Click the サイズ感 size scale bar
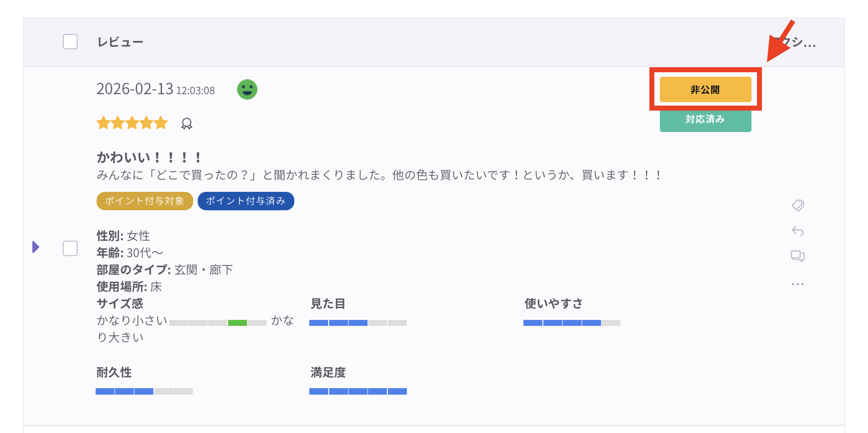The image size is (868, 433). pos(218,323)
